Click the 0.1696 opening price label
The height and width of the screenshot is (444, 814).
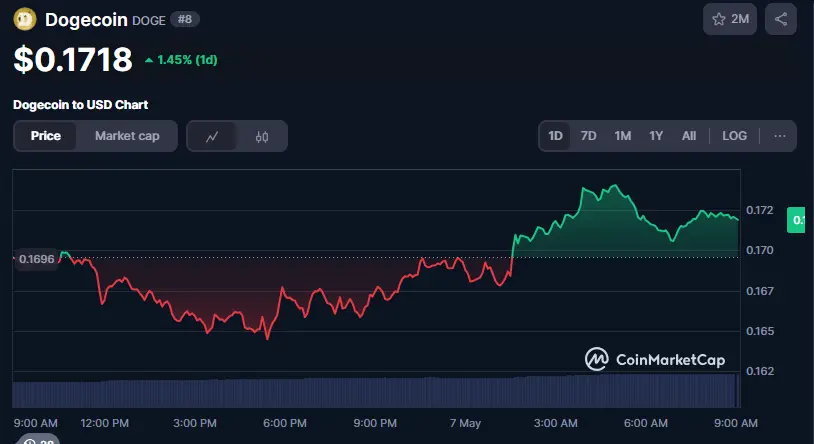point(36,259)
